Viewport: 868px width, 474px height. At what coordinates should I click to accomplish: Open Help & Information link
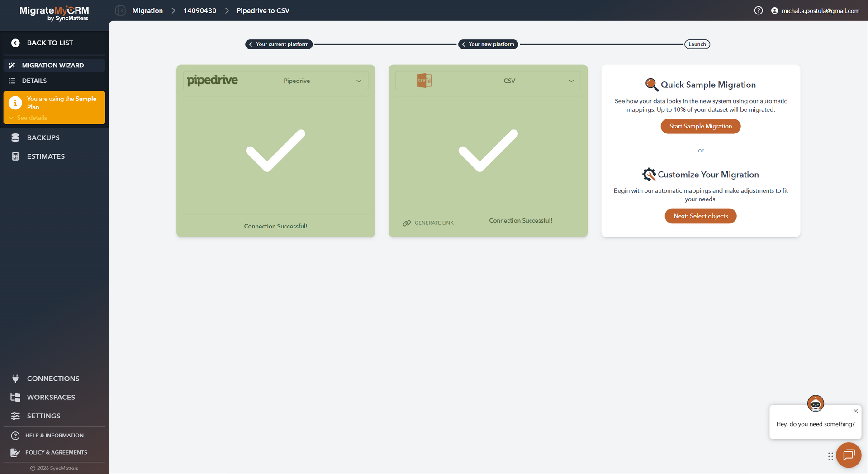[x=54, y=436]
